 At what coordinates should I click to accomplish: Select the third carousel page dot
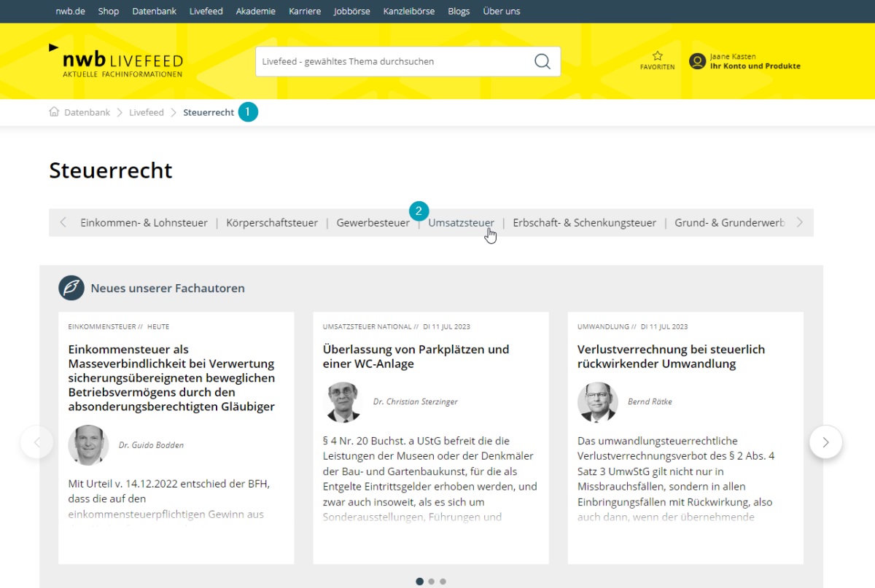click(443, 581)
